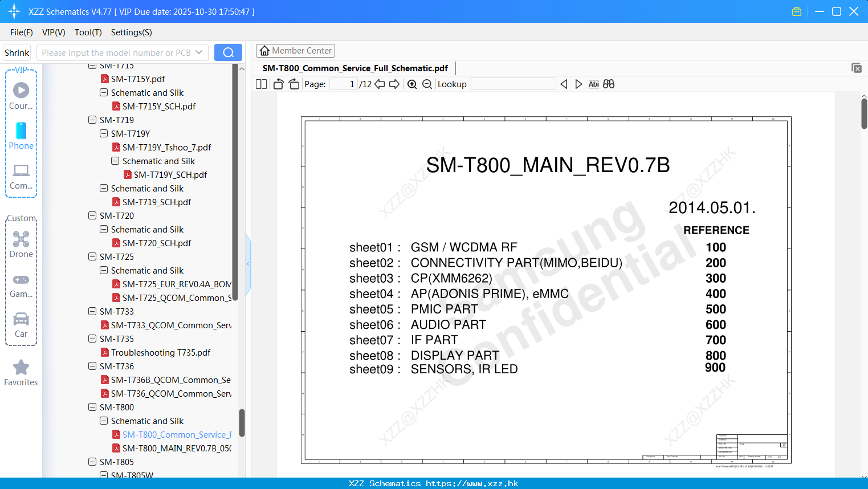The height and width of the screenshot is (489, 868).
Task: Open SM-T736_QCOM_Common_Serv file
Action: (x=171, y=394)
